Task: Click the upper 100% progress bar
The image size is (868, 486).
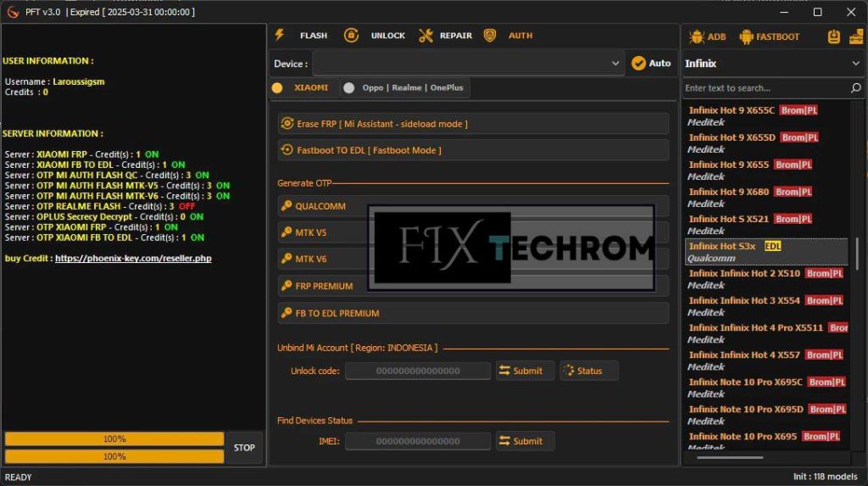Action: pyautogui.click(x=114, y=439)
